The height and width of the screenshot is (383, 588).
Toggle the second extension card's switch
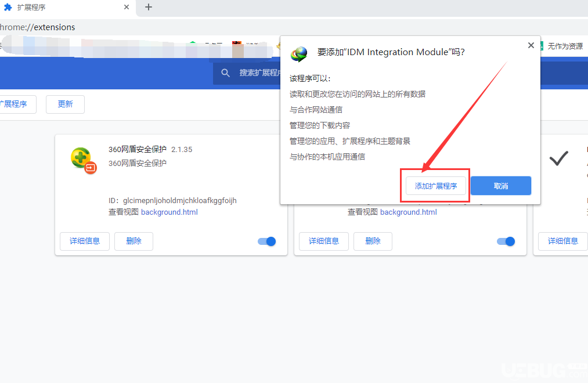pos(506,241)
